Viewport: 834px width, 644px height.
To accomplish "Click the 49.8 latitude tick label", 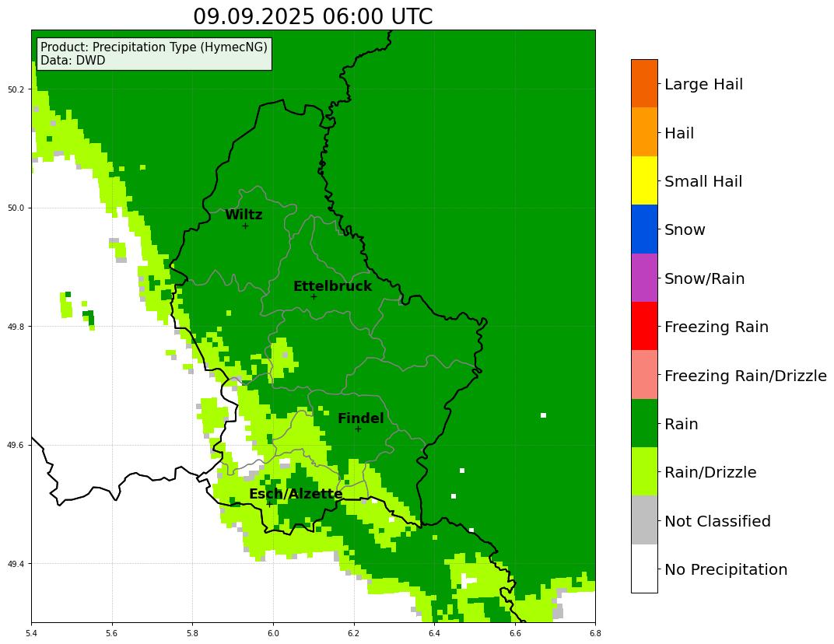I will point(16,327).
